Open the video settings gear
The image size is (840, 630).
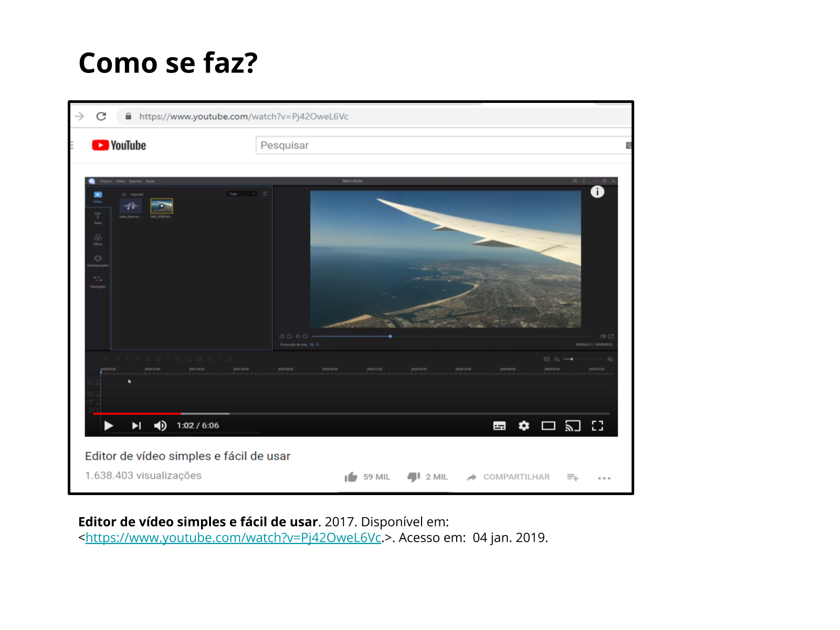coord(524,426)
